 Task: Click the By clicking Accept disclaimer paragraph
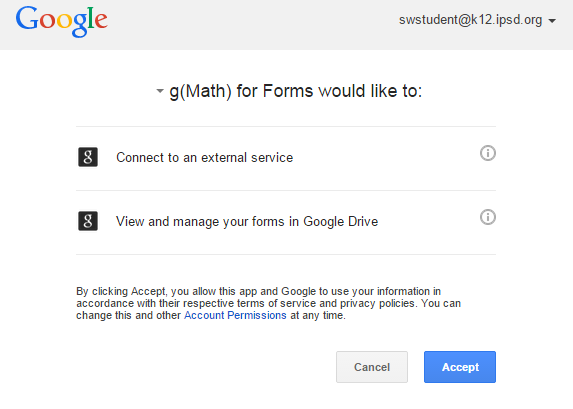268,303
